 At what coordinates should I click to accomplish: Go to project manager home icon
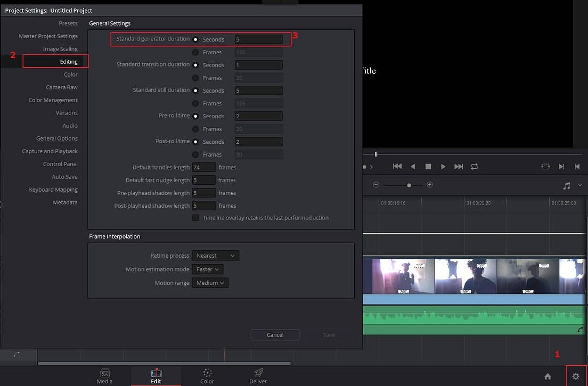[x=548, y=376]
